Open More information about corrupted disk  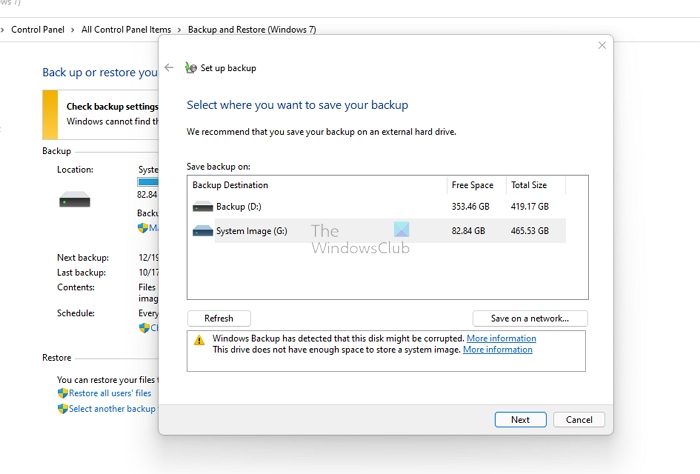[501, 338]
